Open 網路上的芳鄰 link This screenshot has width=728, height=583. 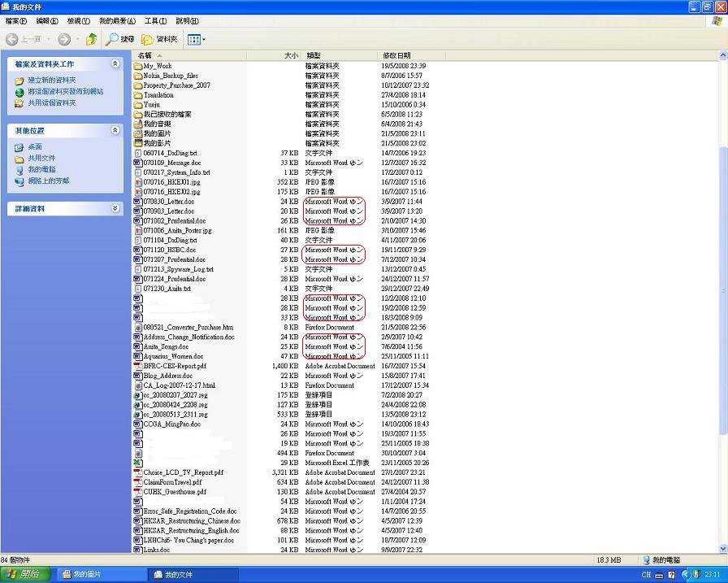[49, 181]
